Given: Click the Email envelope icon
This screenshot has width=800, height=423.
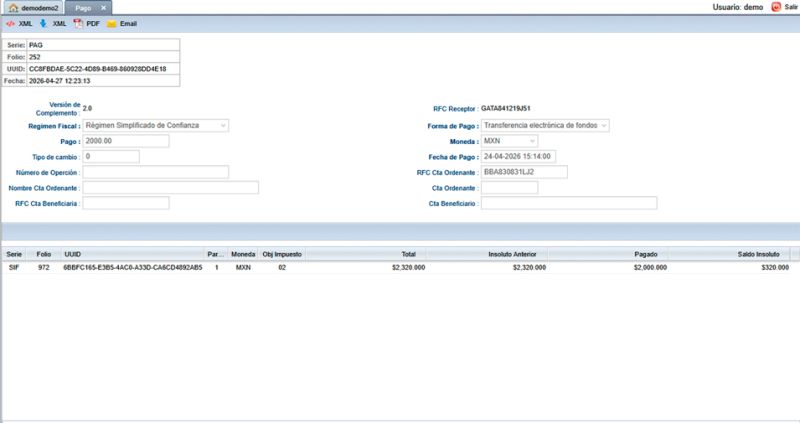Looking at the screenshot, I should click(x=112, y=22).
